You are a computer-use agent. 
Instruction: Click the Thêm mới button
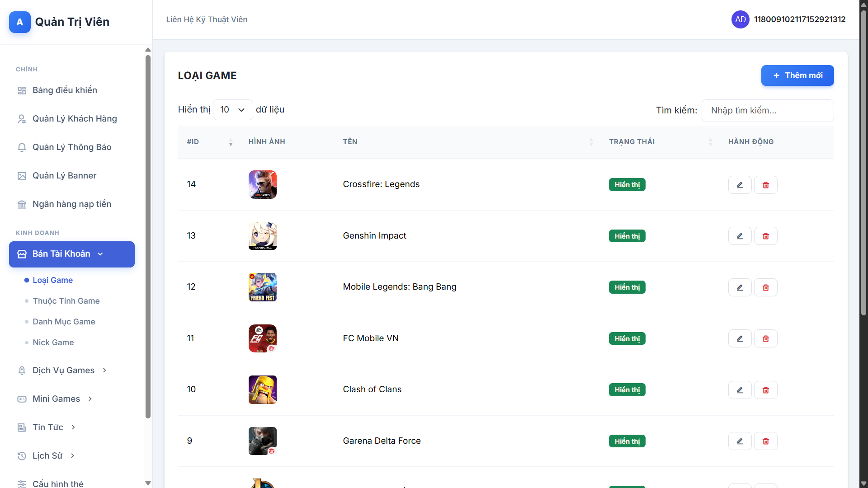797,75
